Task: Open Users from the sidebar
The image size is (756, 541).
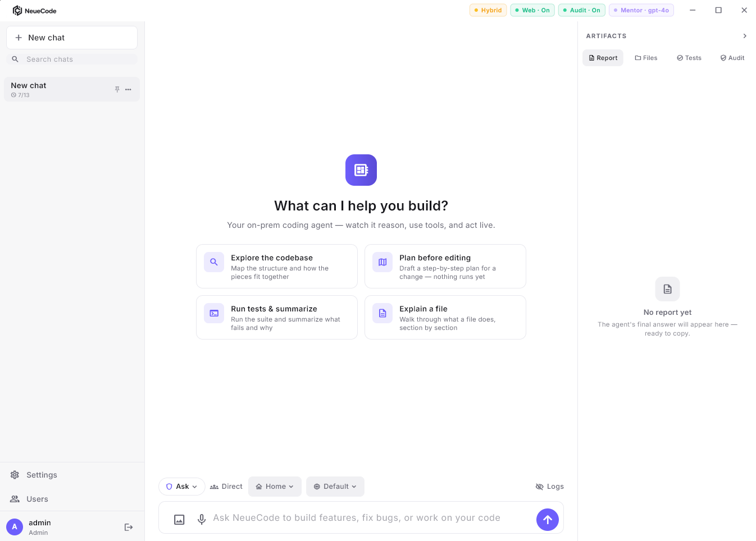Action: point(72,499)
